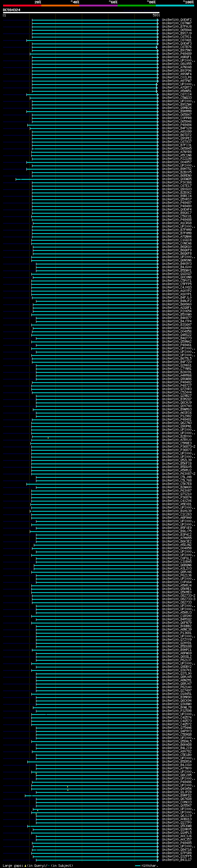Click hit label UniRef100_O04857
Image resolution: width=197 pixels, height=868 pixels.
[177, 162]
